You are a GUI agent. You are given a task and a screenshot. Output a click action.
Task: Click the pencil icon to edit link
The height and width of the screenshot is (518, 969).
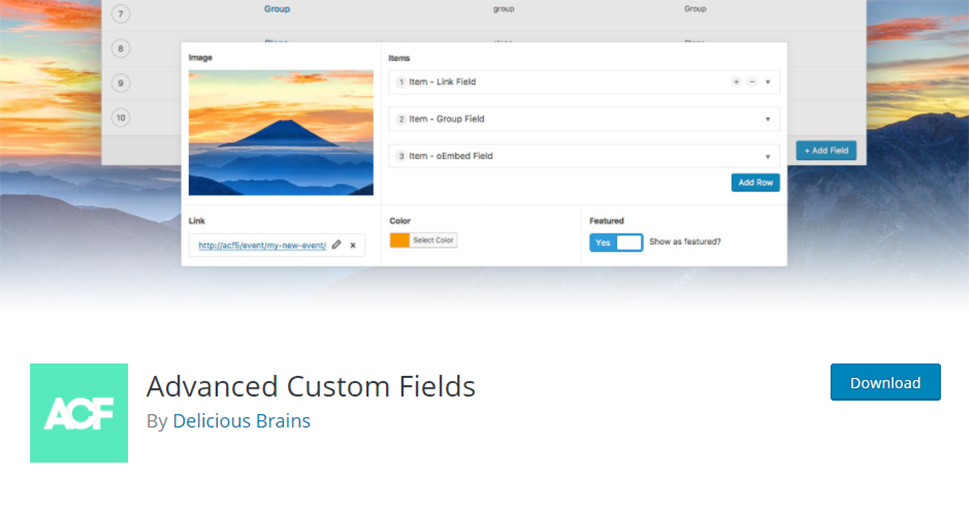(x=336, y=245)
